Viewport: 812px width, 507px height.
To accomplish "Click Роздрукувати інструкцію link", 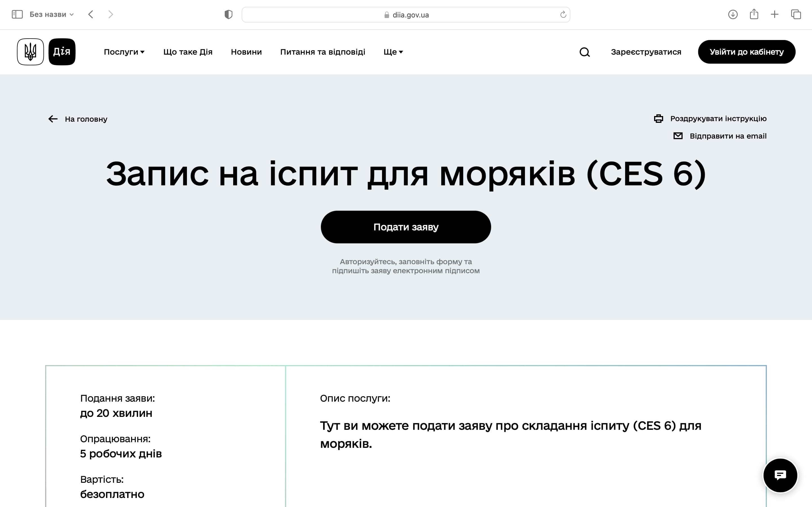I will 718,119.
